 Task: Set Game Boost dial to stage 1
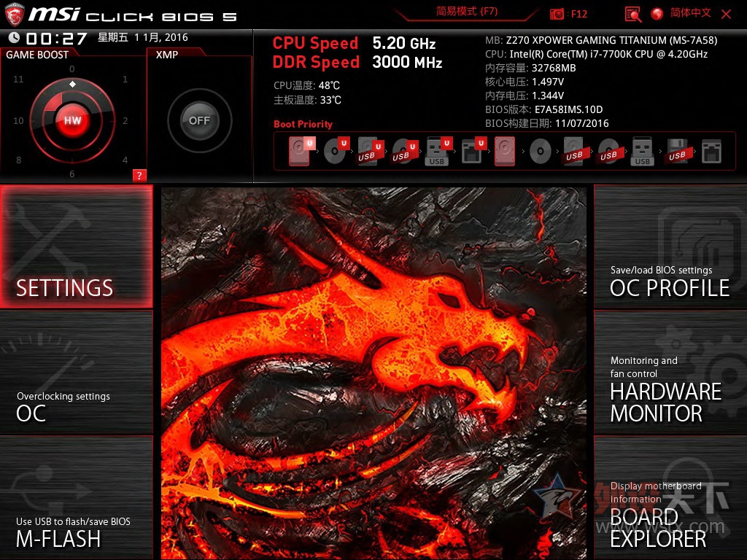(x=125, y=79)
